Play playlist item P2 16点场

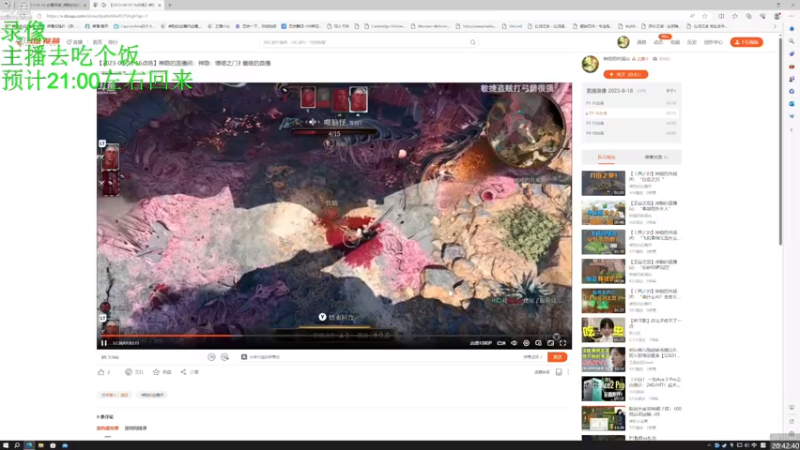632,113
